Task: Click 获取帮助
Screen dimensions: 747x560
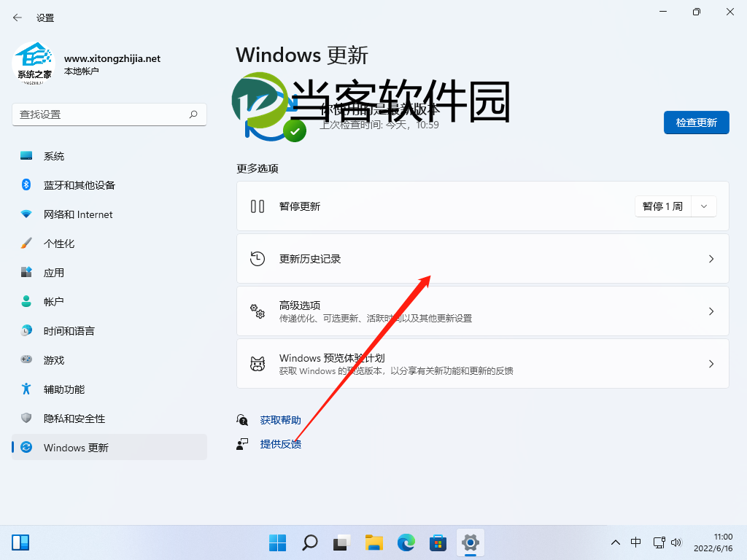Action: 279,420
